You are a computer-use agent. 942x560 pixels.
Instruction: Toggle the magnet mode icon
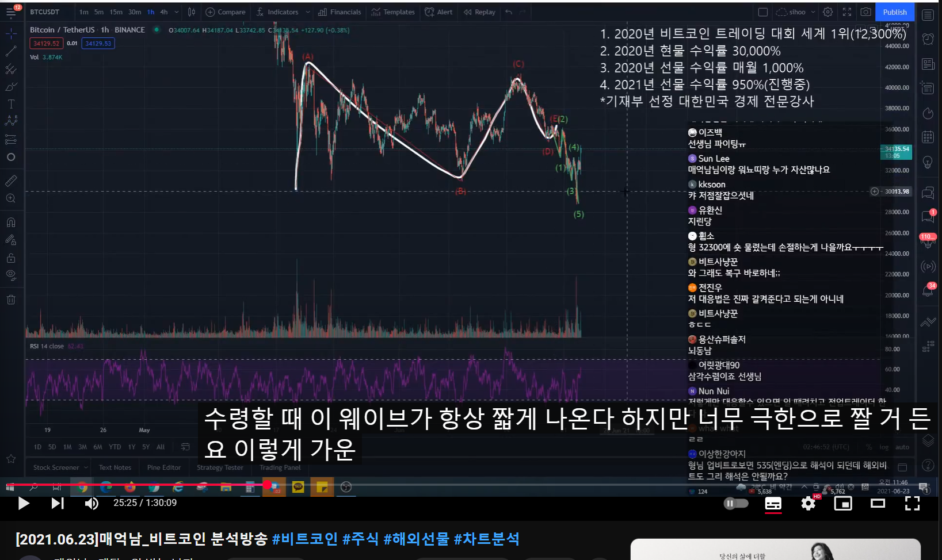coord(11,223)
